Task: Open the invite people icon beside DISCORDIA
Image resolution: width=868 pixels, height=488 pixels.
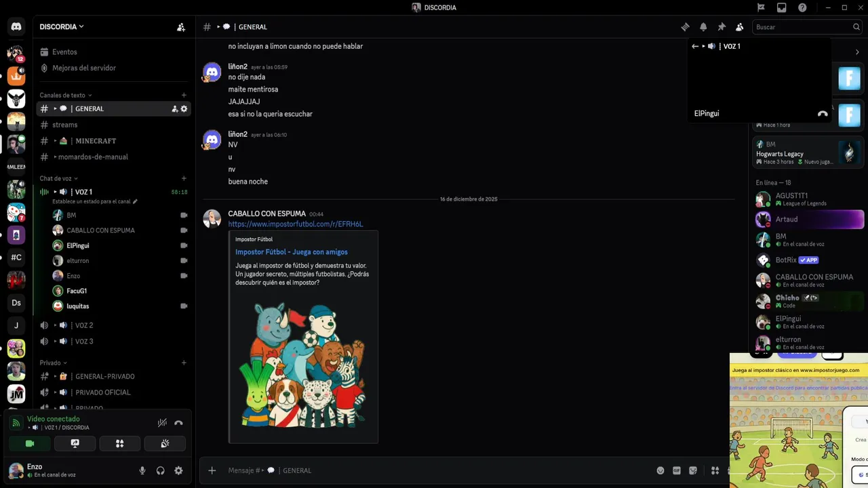Action: [x=181, y=27]
